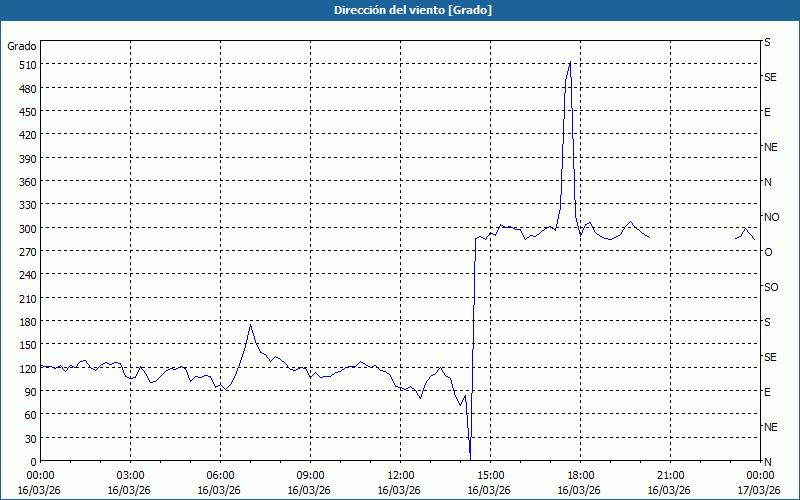Click the 15:00 time-axis label
This screenshot has height=500, width=800.
490,476
